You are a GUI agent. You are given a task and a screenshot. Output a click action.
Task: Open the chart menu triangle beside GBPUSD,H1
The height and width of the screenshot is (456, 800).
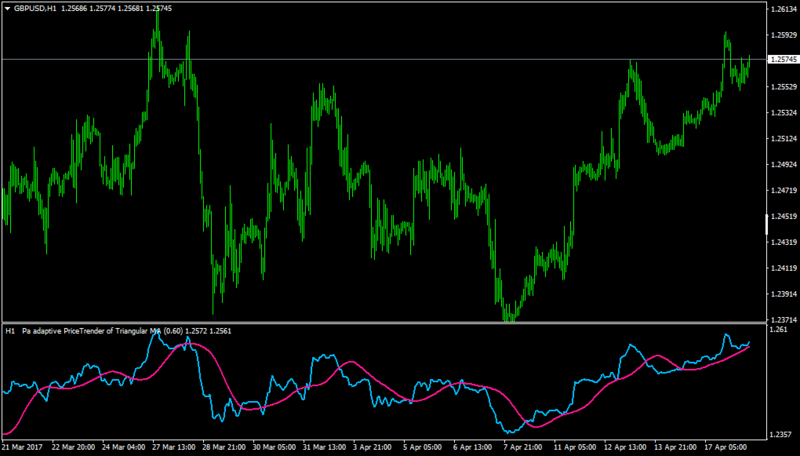tap(8, 9)
